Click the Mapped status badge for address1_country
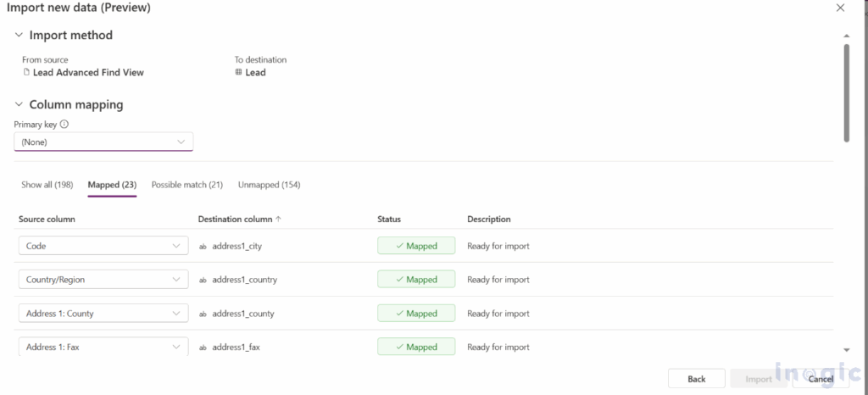 click(x=416, y=280)
